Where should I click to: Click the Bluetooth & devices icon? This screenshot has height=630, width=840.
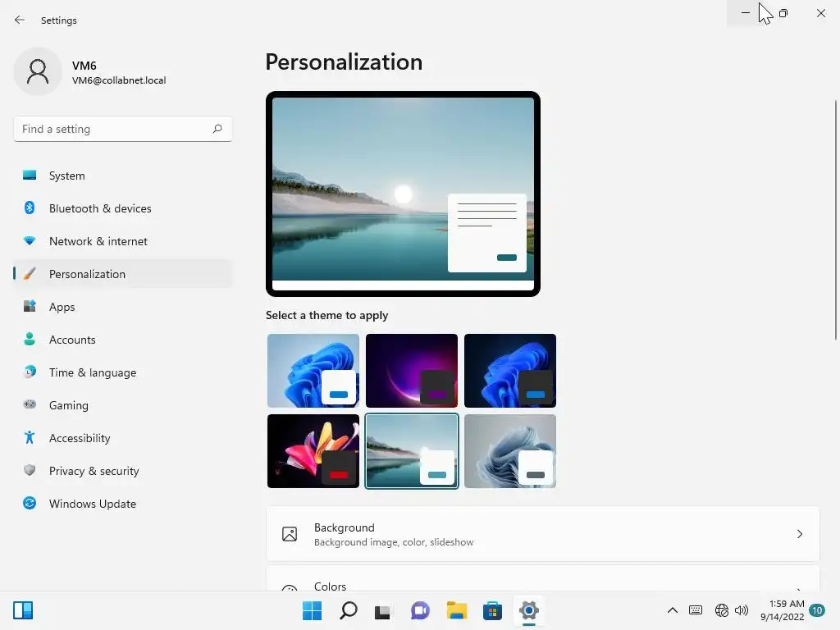tap(30, 208)
